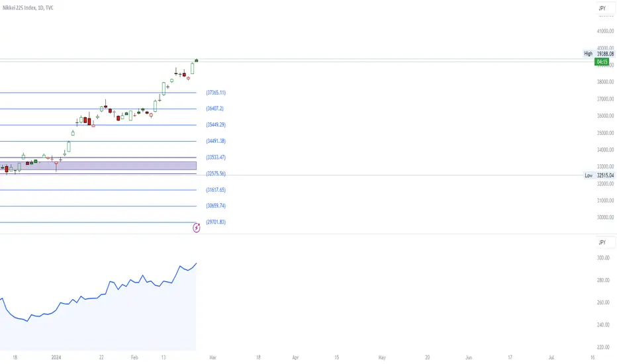Click 300.00 on the lower pane axis
The image size is (617, 364).
pos(603,257)
